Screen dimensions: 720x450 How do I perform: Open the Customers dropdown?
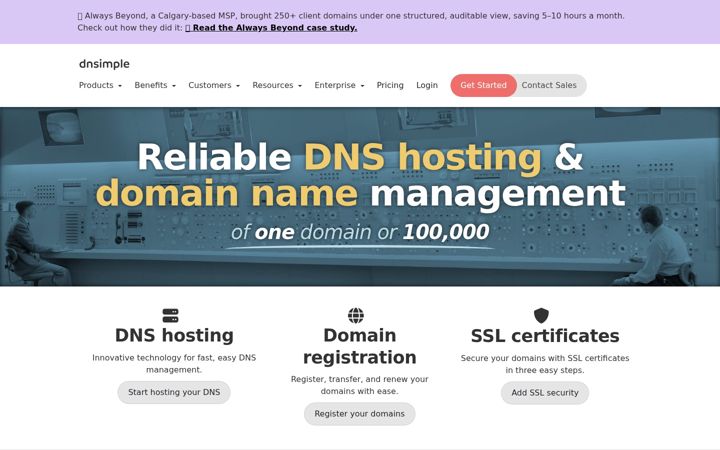click(214, 85)
